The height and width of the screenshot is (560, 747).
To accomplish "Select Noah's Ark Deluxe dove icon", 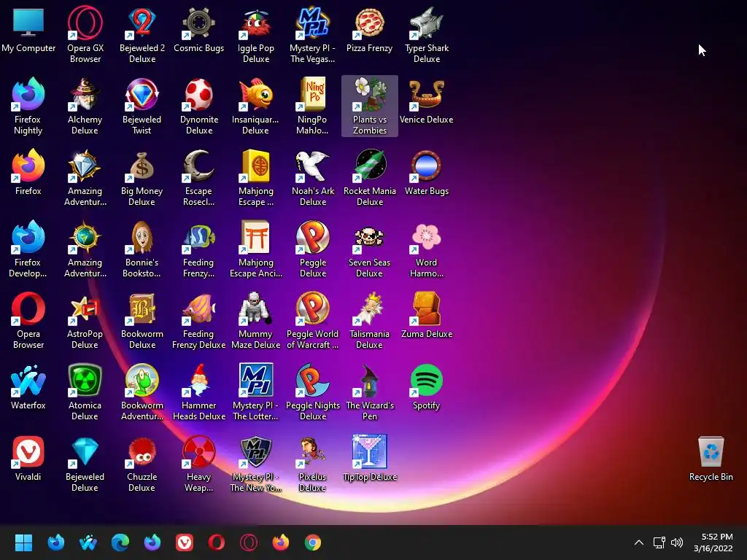I will [312, 177].
